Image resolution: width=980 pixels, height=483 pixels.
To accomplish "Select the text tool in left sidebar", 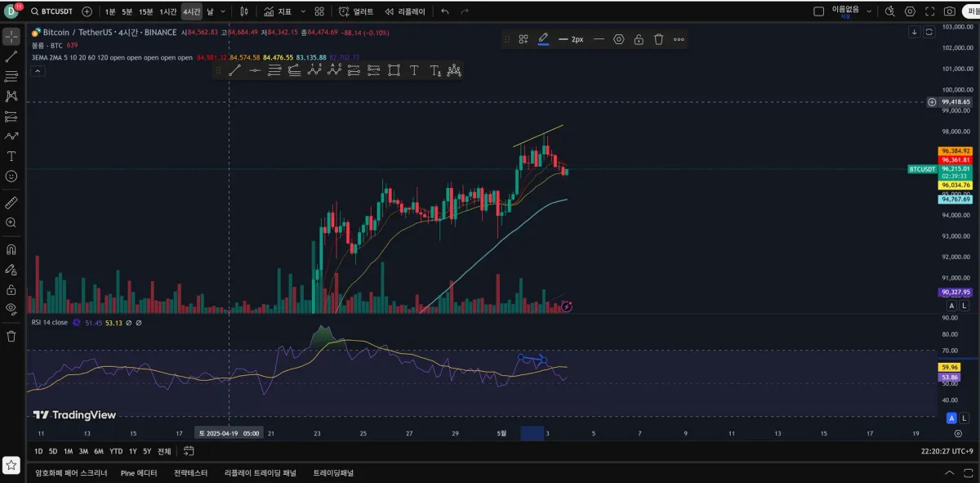I will tap(11, 156).
